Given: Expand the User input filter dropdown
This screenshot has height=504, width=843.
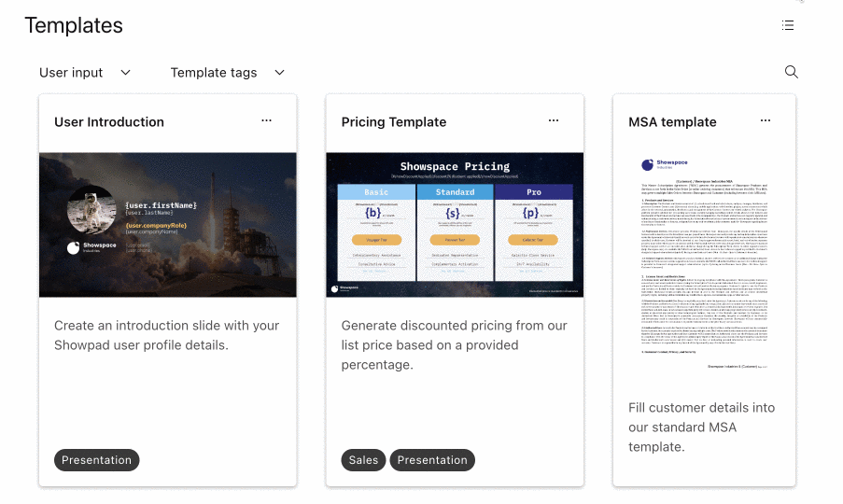Looking at the screenshot, I should pos(85,73).
